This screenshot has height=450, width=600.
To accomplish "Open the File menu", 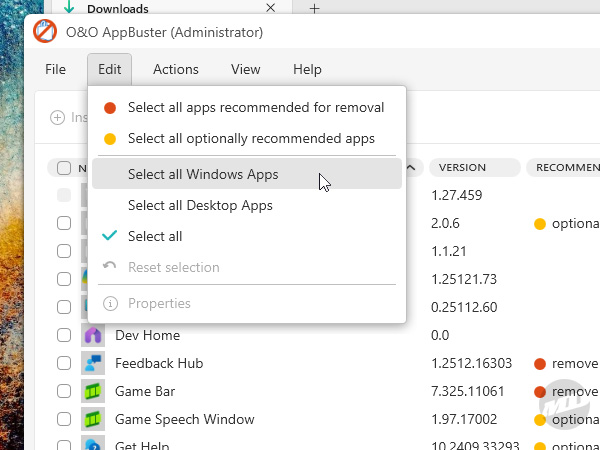I will click(x=55, y=70).
